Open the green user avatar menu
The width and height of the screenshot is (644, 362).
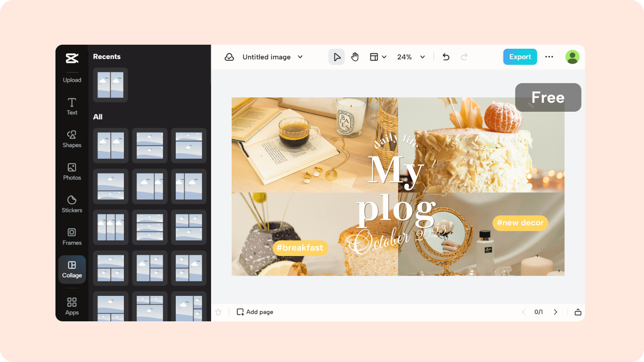[572, 57]
